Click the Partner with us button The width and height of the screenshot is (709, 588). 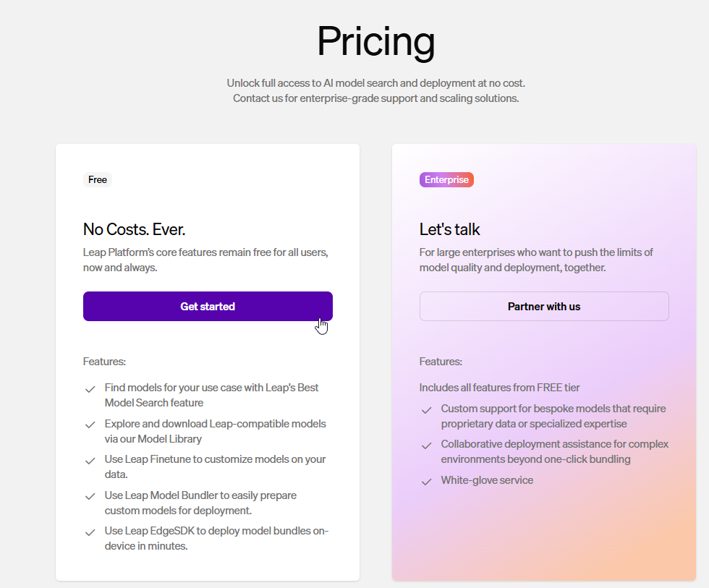tap(544, 307)
